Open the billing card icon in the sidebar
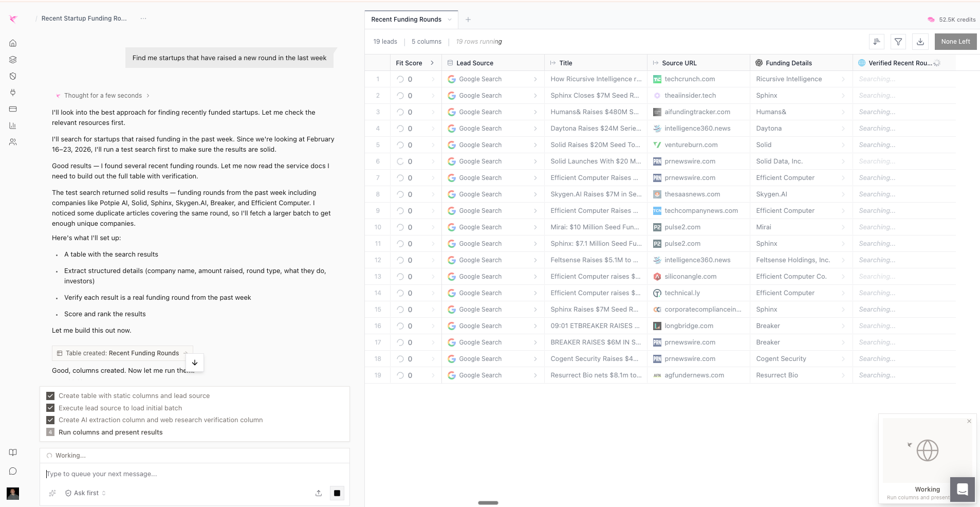 point(12,109)
